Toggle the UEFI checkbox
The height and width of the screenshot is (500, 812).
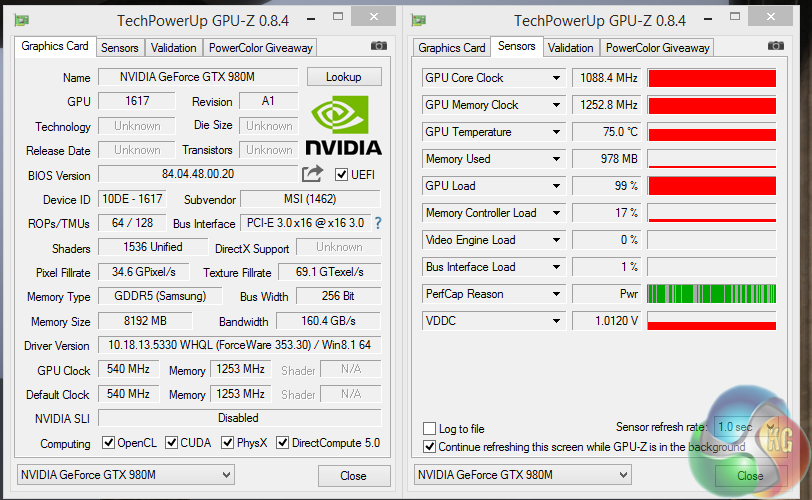point(342,174)
